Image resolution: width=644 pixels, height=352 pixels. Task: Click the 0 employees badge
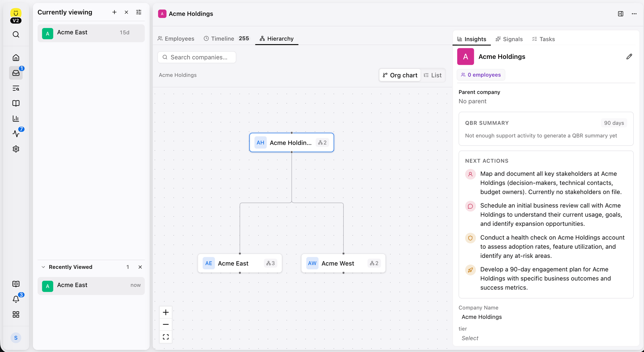coord(481,75)
